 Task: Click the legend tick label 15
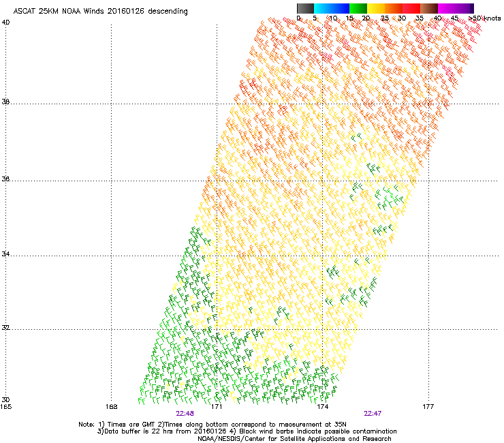click(349, 18)
